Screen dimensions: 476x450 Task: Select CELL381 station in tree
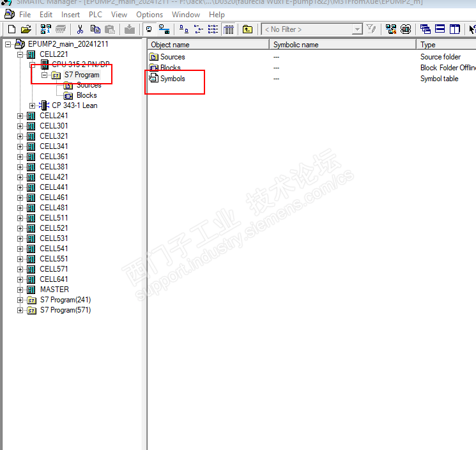point(54,167)
